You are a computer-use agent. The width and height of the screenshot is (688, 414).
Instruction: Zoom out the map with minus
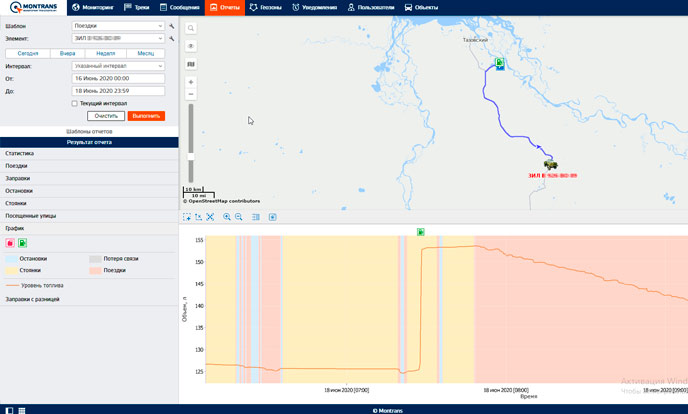click(x=191, y=94)
